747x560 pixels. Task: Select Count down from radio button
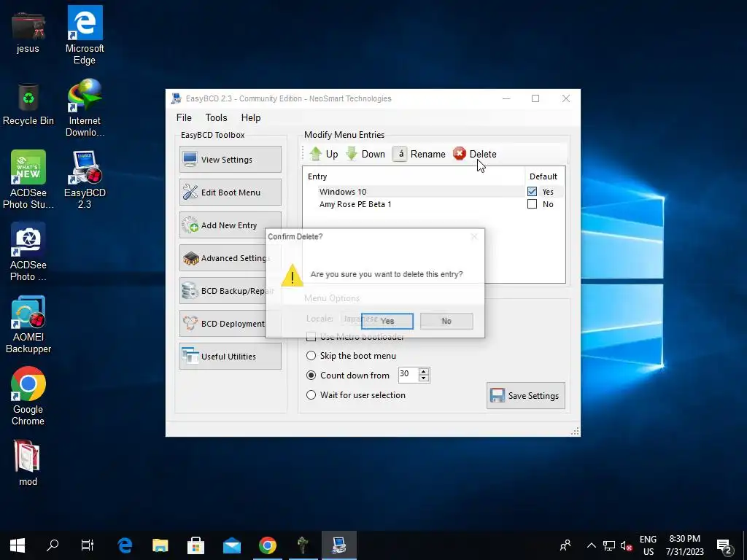pos(311,376)
